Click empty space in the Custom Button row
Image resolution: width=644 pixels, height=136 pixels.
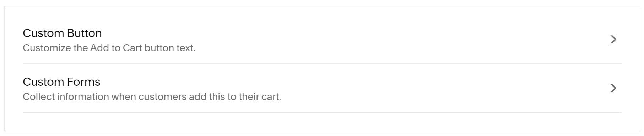391,40
